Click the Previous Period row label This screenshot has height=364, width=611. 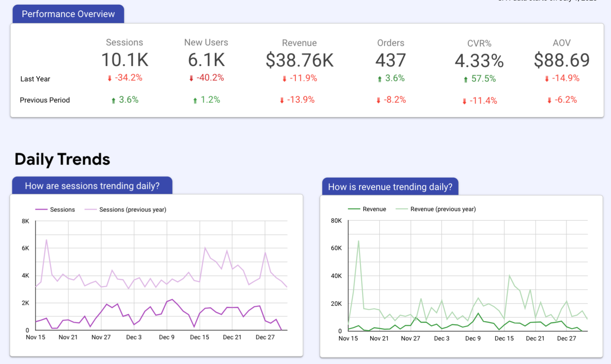point(45,100)
